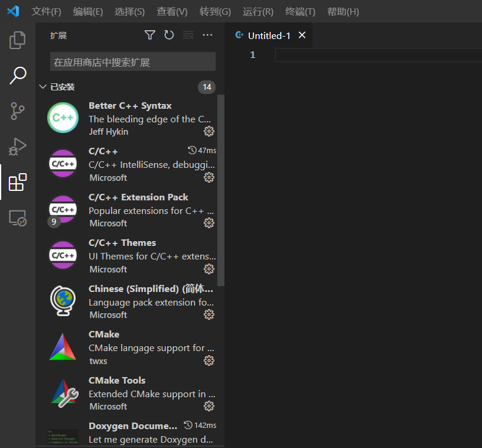Collapse the 已安装 section
This screenshot has width=482, height=448.
tap(43, 87)
